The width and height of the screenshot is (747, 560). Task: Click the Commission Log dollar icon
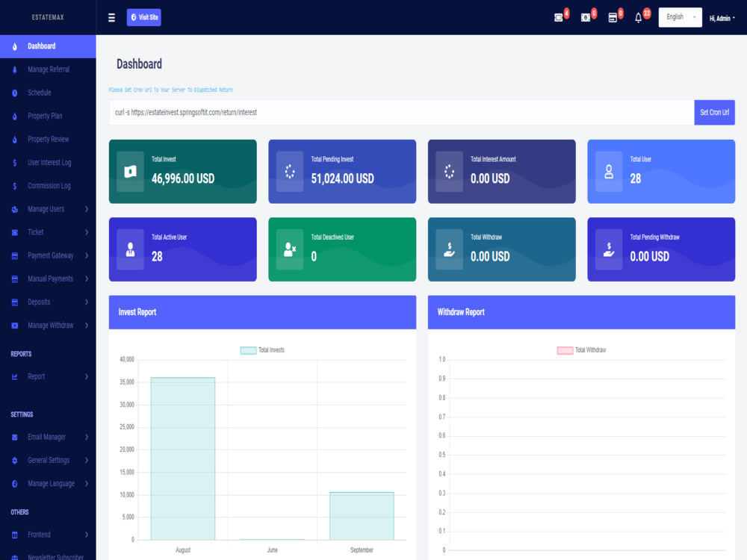tap(15, 186)
